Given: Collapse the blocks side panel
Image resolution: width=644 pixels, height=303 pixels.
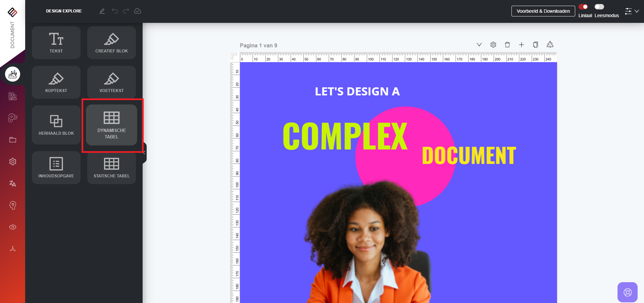Looking at the screenshot, I should (144, 153).
